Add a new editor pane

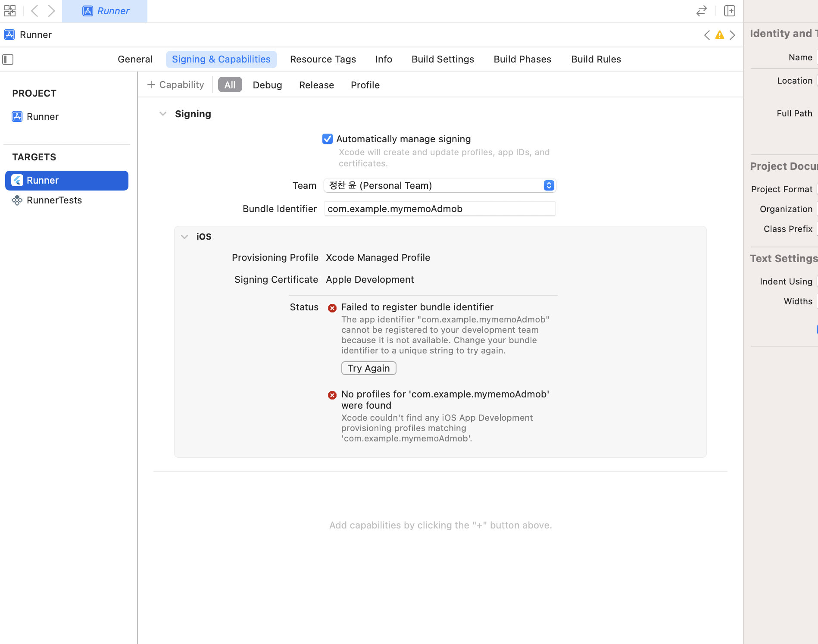pos(730,11)
